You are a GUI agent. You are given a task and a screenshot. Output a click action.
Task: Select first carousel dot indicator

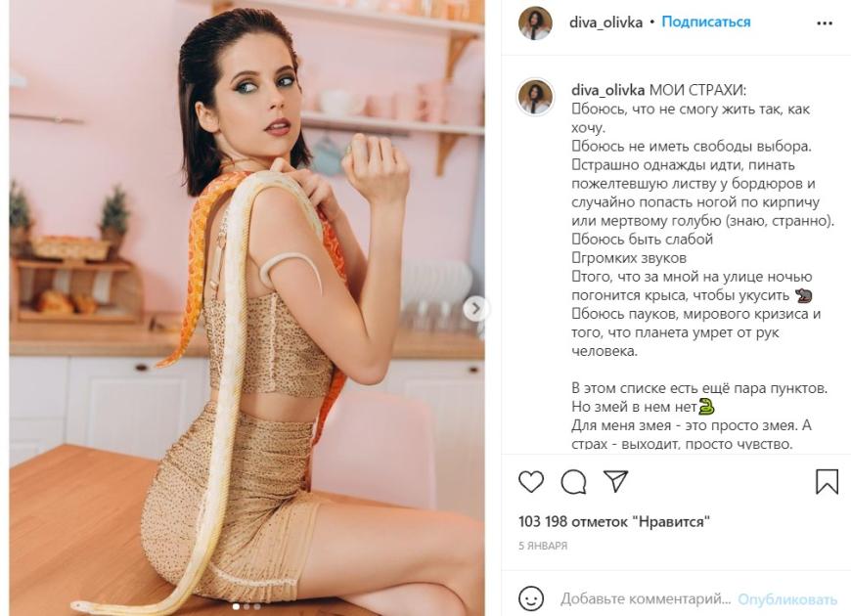point(236,607)
